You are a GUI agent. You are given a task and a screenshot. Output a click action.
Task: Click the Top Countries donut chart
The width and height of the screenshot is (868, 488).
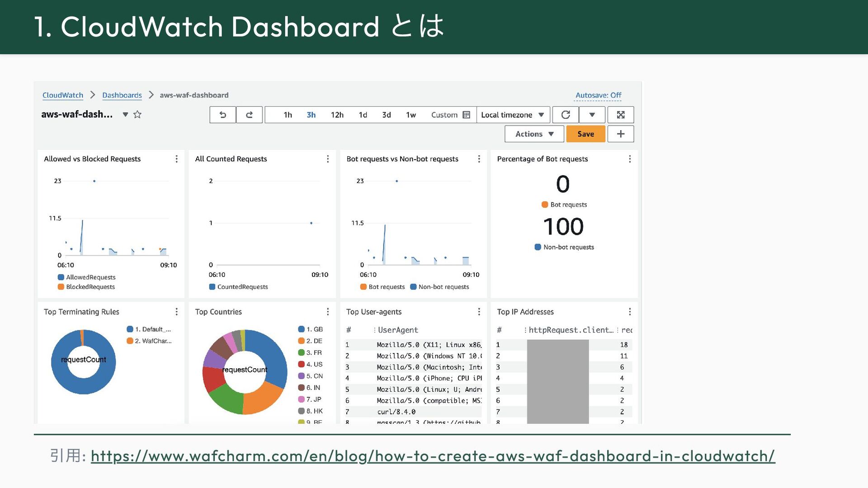click(245, 372)
